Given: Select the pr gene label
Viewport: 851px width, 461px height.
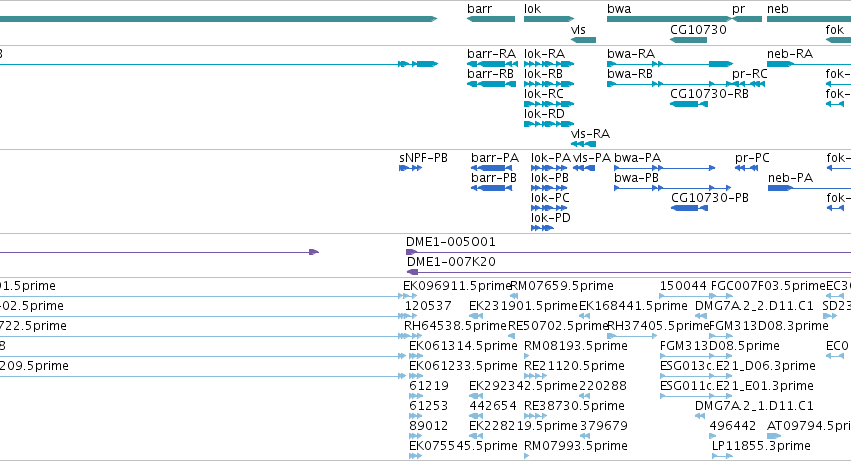Looking at the screenshot, I should [x=739, y=10].
